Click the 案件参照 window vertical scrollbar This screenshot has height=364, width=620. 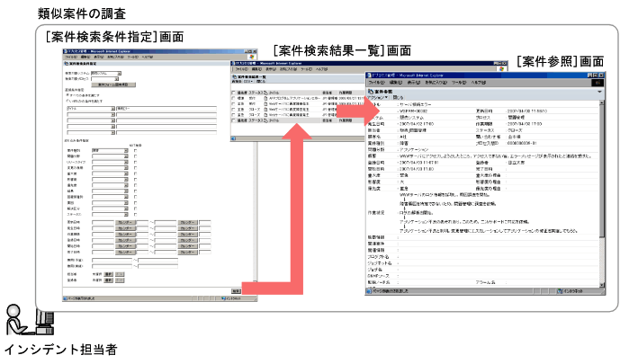(602, 193)
